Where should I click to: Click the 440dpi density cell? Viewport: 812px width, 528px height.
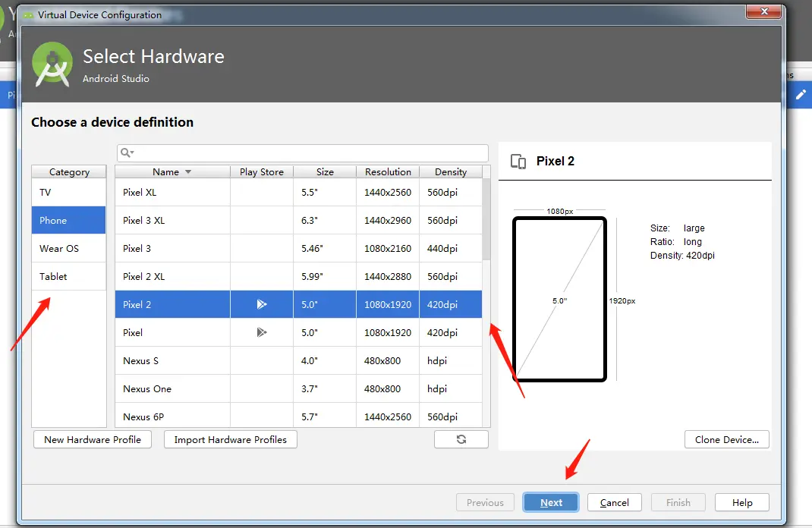click(451, 249)
